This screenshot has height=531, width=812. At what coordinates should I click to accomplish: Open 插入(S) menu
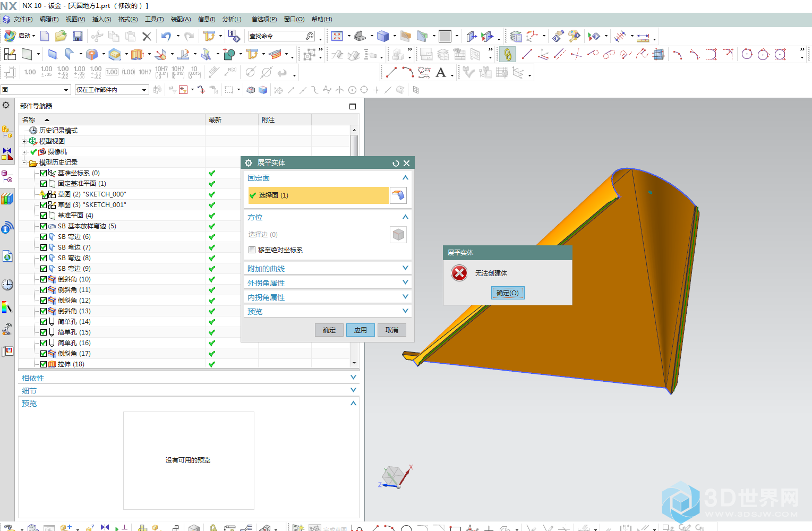tap(101, 20)
